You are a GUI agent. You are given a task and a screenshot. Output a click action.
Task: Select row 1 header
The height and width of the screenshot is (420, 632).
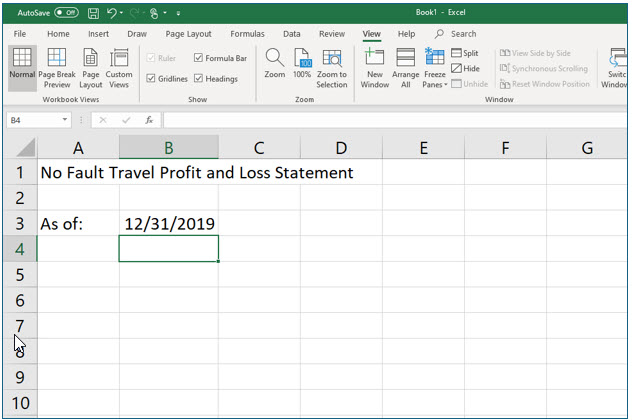[20, 173]
